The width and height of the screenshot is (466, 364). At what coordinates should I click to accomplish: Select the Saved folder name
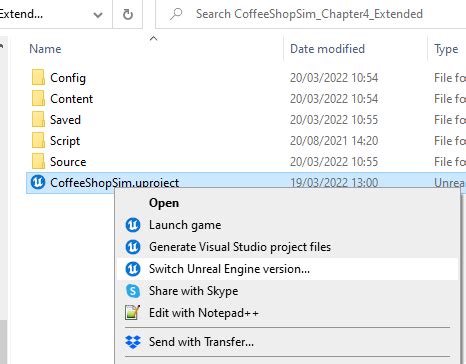(65, 120)
